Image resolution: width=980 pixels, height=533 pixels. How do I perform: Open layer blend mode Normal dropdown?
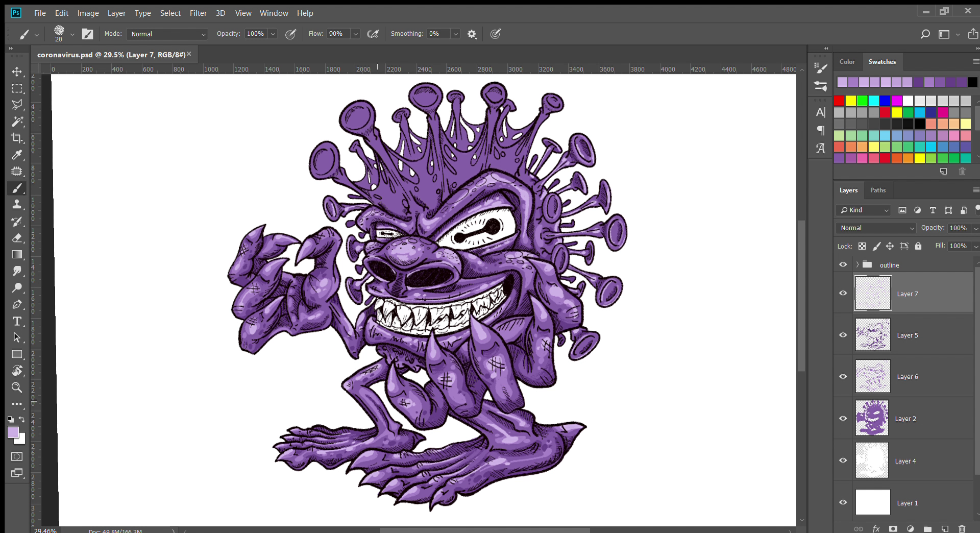(876, 228)
